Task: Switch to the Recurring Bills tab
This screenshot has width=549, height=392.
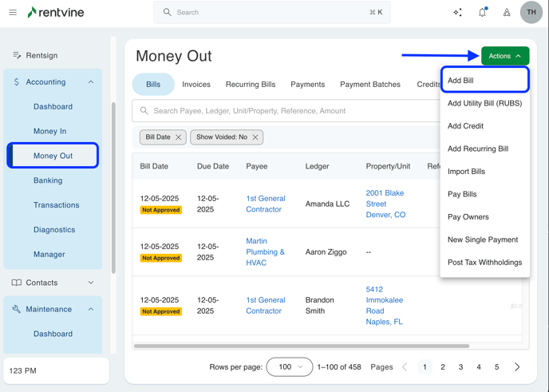Action: click(251, 84)
